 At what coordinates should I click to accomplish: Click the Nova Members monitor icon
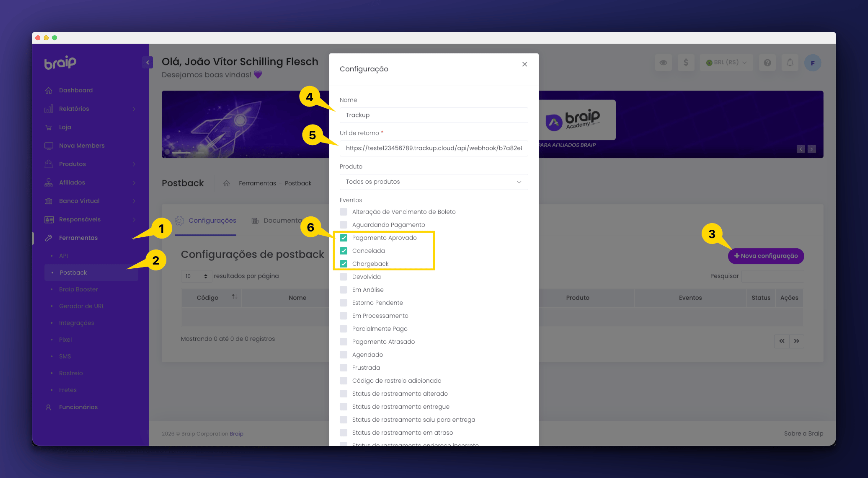point(49,146)
